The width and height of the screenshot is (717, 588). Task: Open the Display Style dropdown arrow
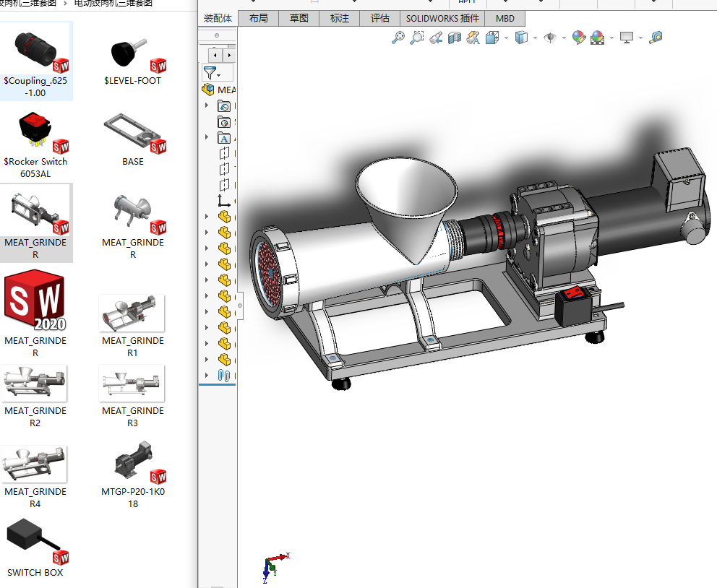(536, 38)
